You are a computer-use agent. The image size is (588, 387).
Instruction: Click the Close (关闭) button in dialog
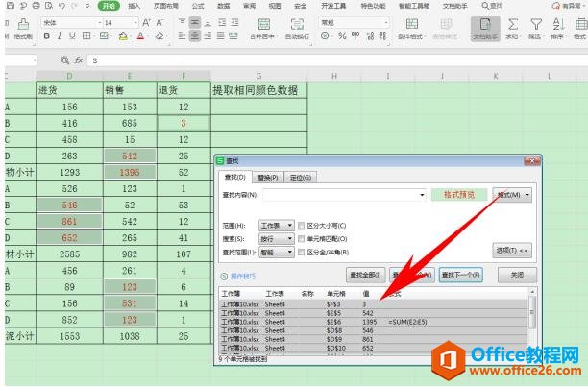(x=517, y=275)
